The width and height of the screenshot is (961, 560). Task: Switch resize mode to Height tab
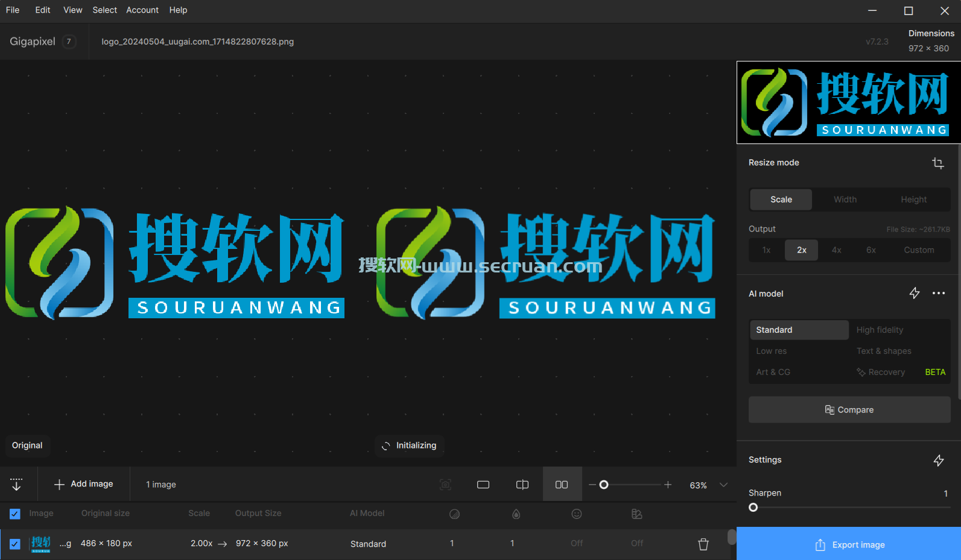click(914, 200)
